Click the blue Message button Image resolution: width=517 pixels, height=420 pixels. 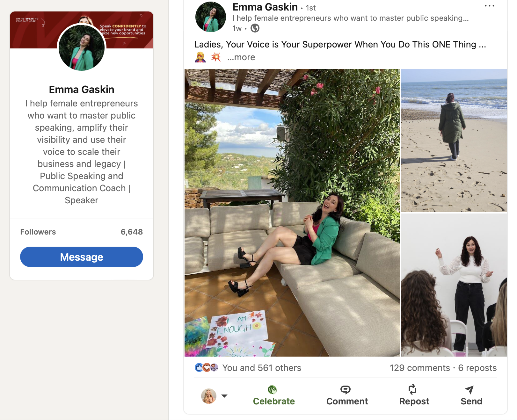click(x=82, y=257)
